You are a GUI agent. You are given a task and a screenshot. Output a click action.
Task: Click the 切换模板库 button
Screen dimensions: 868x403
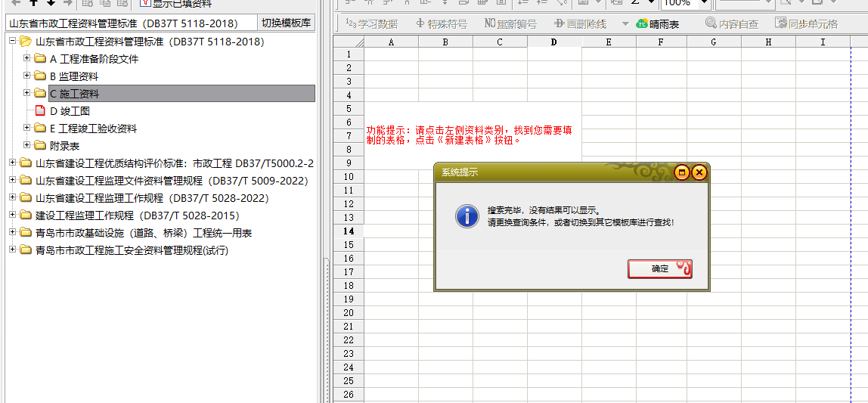(286, 23)
